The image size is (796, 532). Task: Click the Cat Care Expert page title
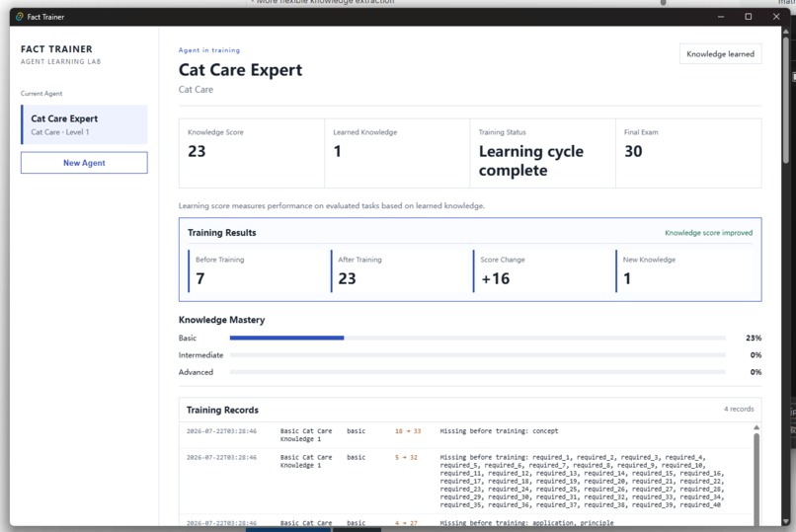pos(240,69)
